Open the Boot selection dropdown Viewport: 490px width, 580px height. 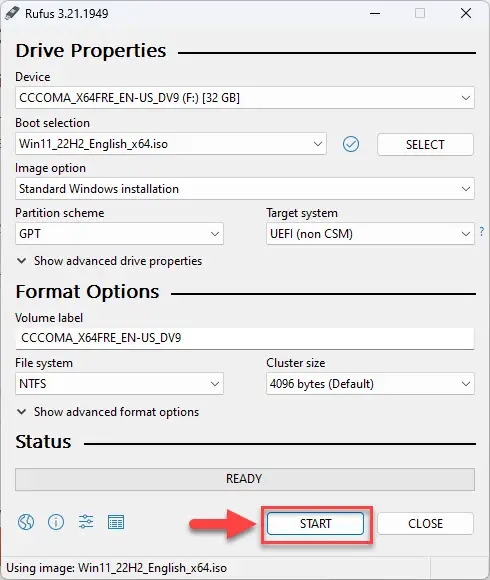point(170,144)
